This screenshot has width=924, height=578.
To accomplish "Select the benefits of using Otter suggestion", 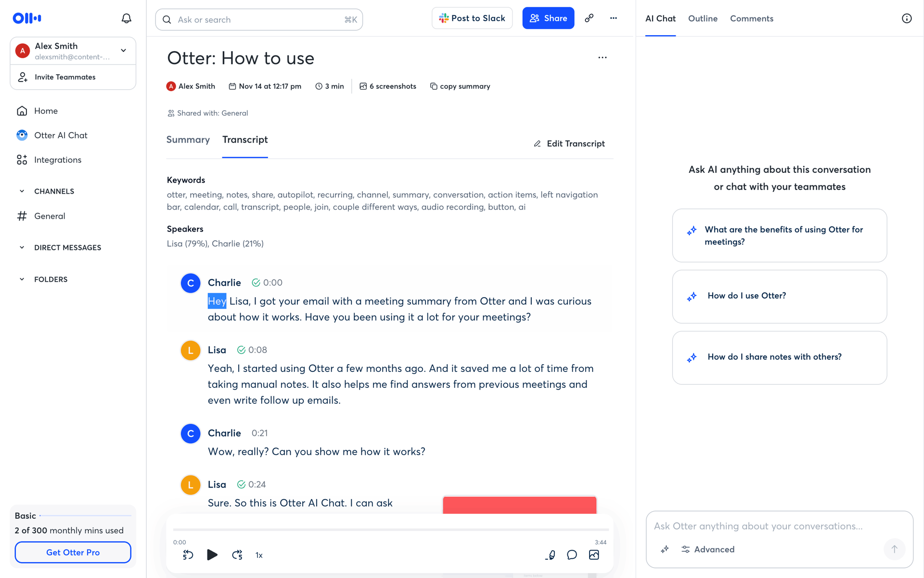I will [780, 236].
